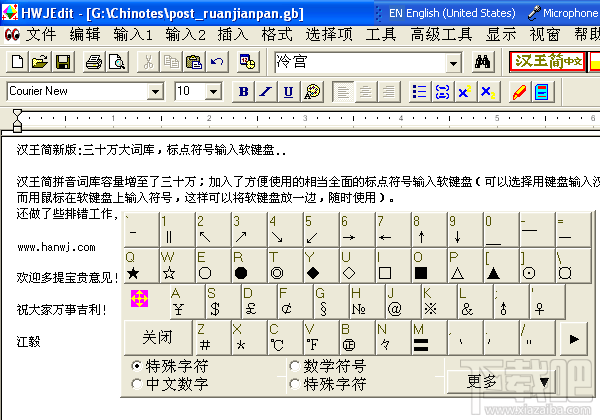Insert date and time icon
This screenshot has height=420, width=600.
[248, 62]
